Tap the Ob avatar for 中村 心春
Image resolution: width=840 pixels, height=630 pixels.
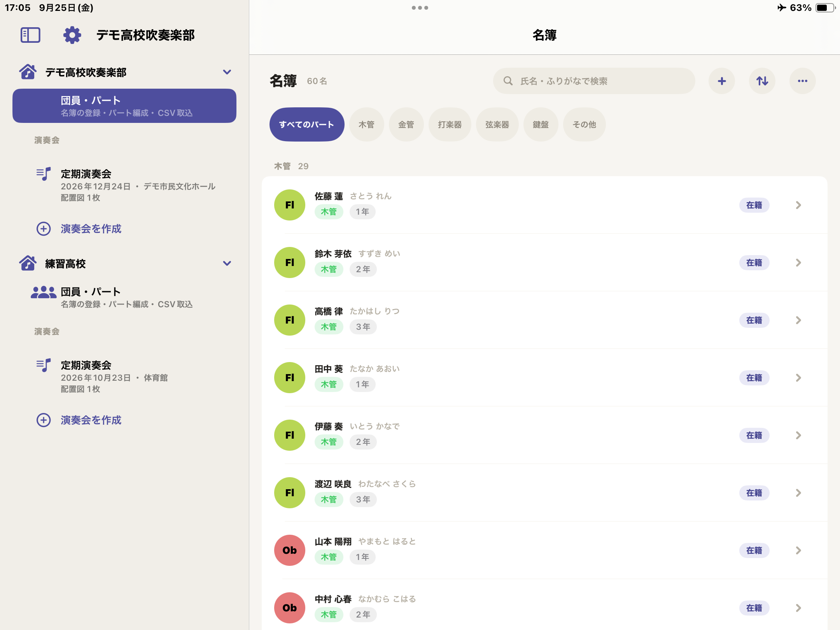point(290,608)
